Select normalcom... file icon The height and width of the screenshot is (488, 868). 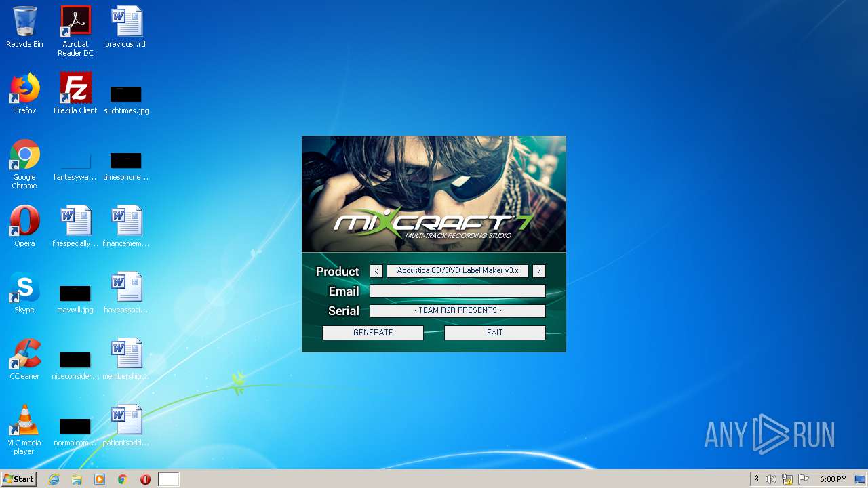click(75, 432)
